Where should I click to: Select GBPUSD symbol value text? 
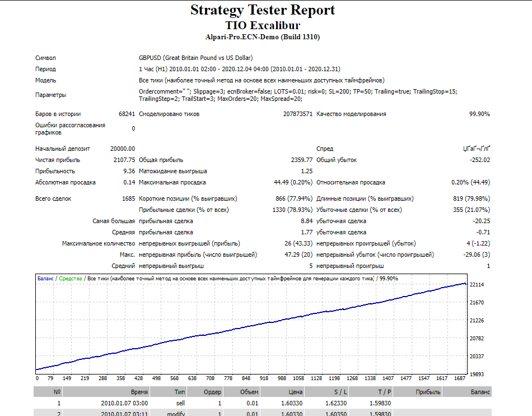(196, 58)
